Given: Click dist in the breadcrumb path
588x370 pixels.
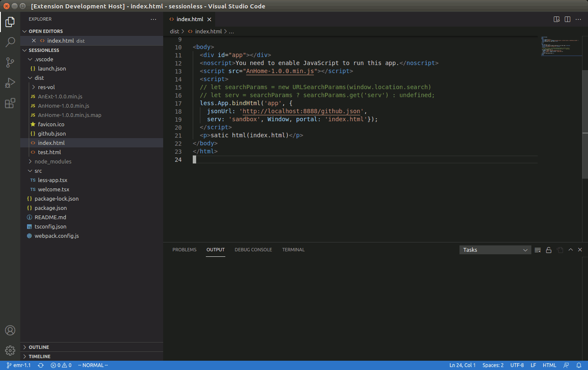Looking at the screenshot, I should (x=175, y=32).
